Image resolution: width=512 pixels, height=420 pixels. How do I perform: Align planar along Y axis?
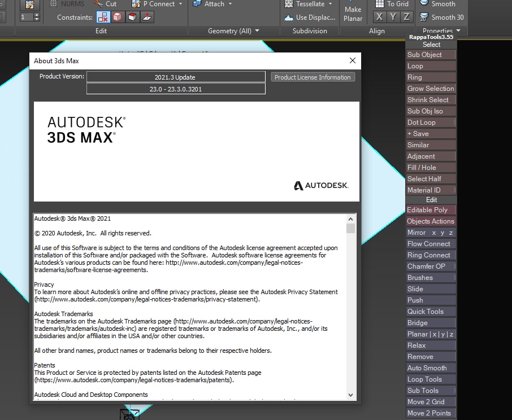point(393,17)
